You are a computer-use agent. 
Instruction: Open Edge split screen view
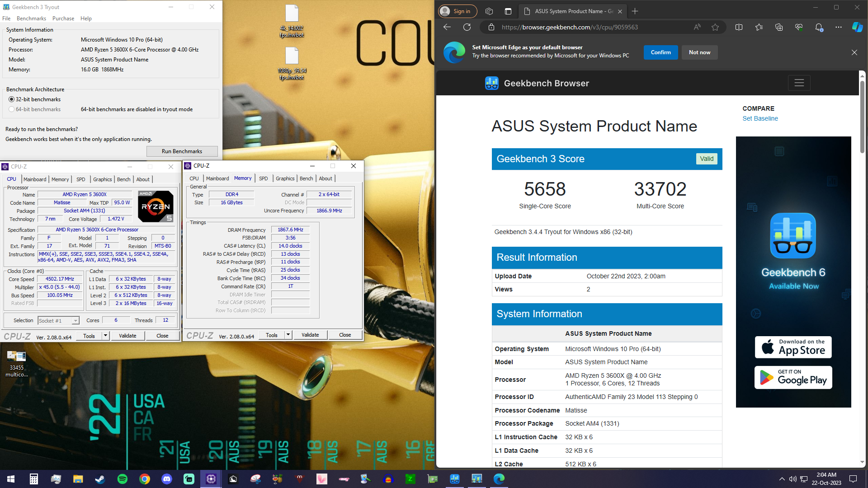pos(739,27)
